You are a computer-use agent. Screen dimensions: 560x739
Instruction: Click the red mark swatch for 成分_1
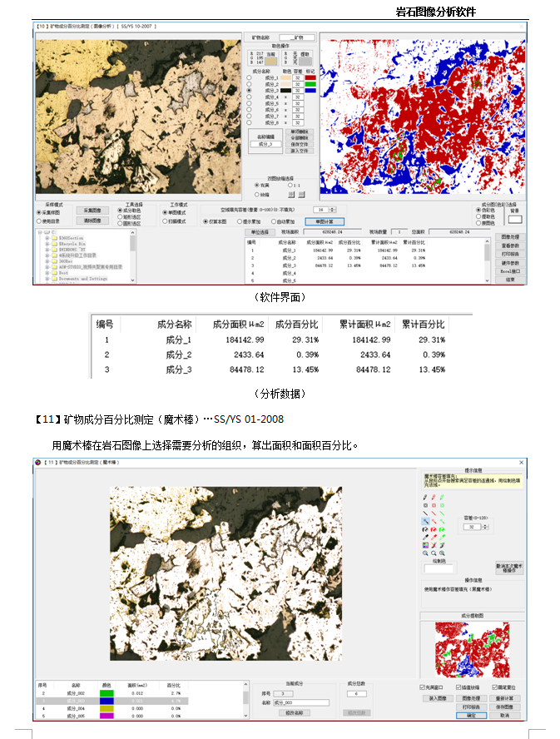coord(310,77)
